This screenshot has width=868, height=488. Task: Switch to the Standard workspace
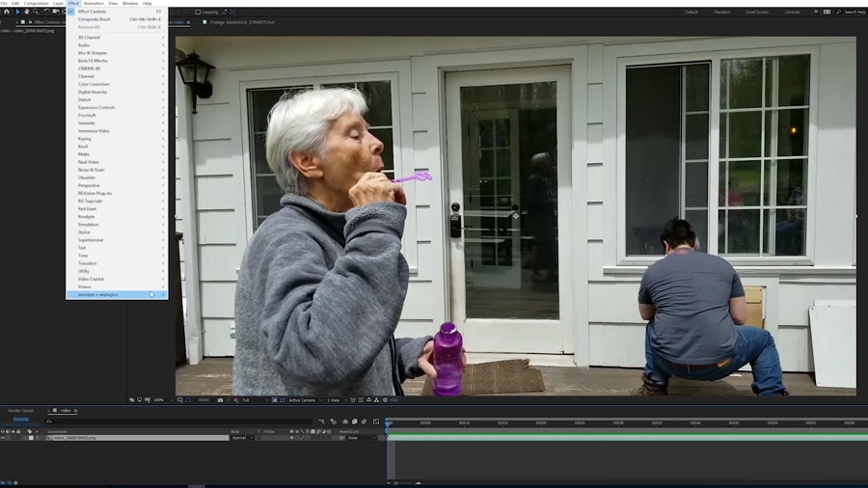[721, 12]
